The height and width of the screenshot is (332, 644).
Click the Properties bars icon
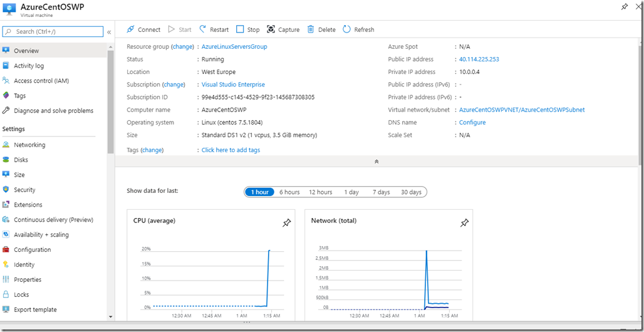pyautogui.click(x=6, y=279)
